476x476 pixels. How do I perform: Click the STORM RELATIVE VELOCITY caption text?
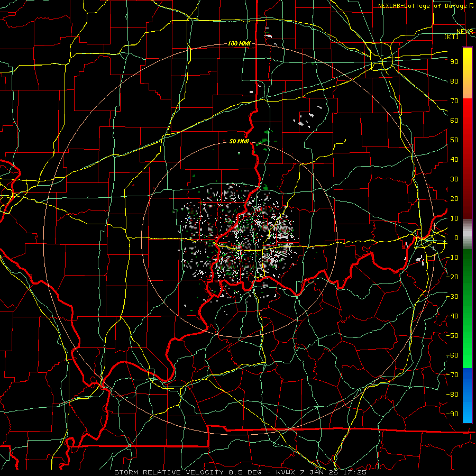(169, 472)
